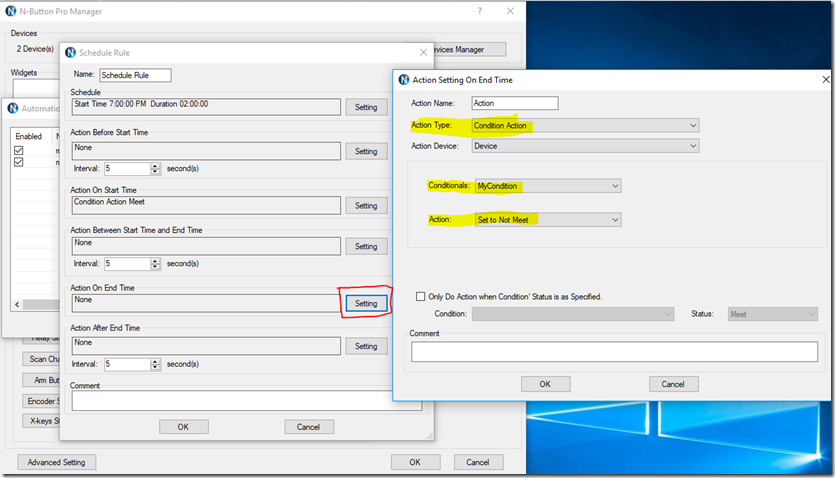Click the 2 Device(s) text
The height and width of the screenshot is (478, 835).
point(35,49)
